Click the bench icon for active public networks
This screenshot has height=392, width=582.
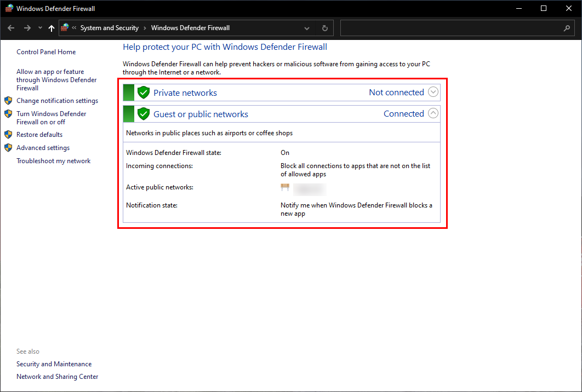pyautogui.click(x=284, y=187)
